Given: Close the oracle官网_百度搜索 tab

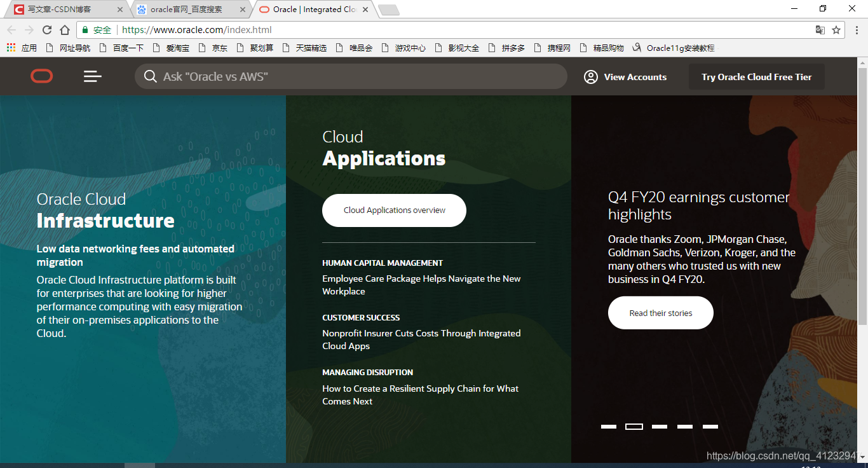Looking at the screenshot, I should click(x=244, y=10).
